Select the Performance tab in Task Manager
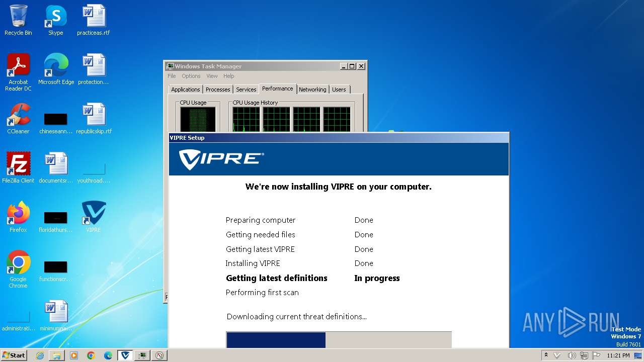 click(x=278, y=88)
